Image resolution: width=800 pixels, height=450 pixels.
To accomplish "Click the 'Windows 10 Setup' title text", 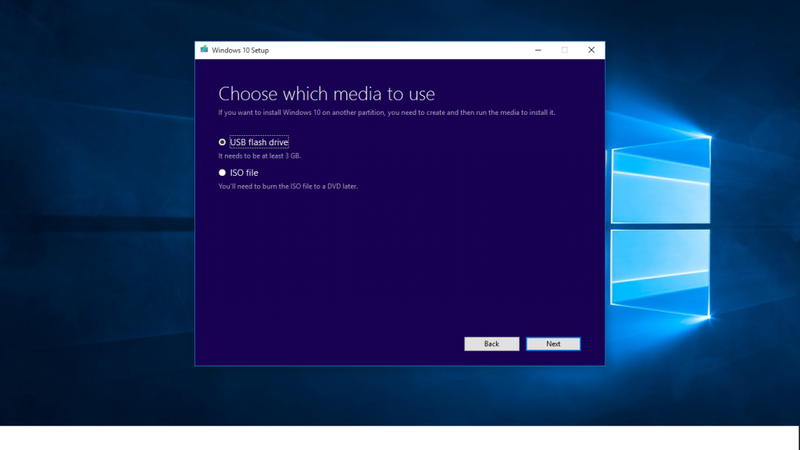I will point(240,50).
